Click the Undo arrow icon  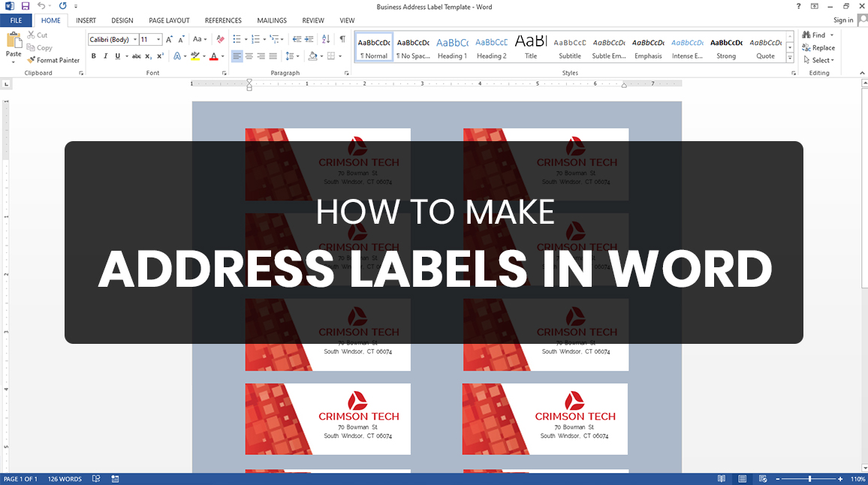pyautogui.click(x=41, y=6)
